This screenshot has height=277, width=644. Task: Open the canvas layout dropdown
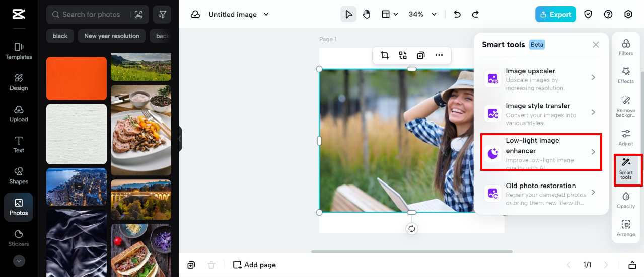coord(390,14)
